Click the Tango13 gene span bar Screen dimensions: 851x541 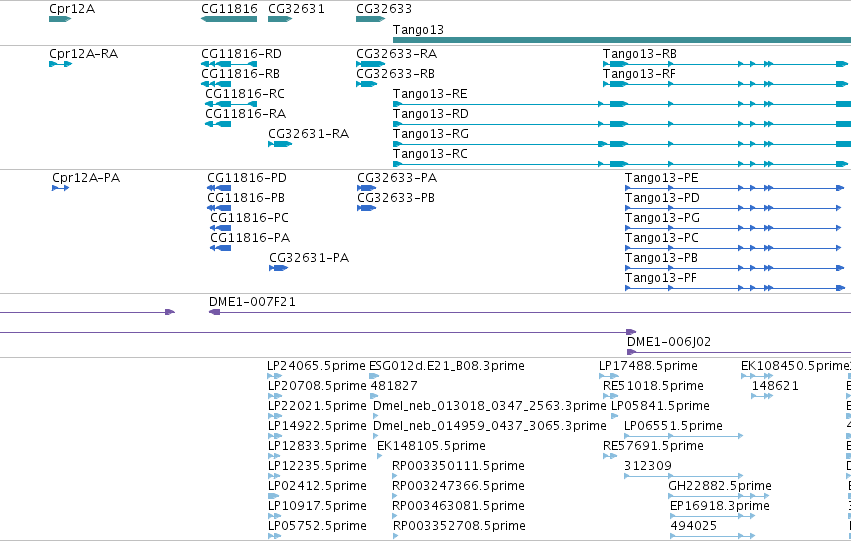622,40
